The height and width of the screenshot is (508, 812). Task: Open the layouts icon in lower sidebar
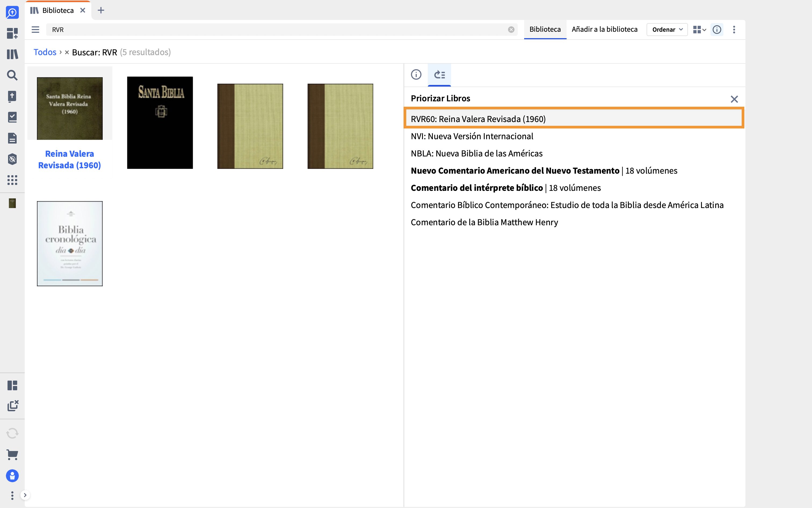(12, 385)
